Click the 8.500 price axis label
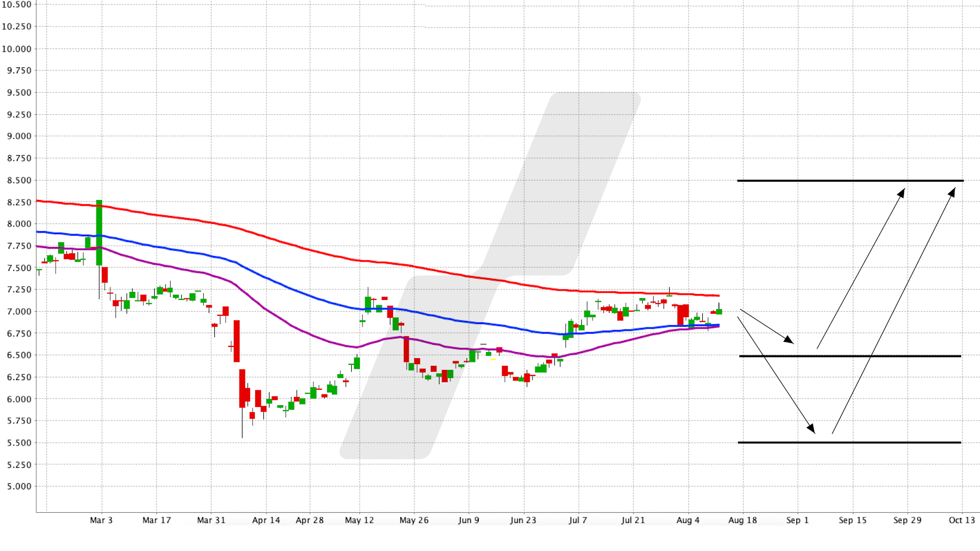The width and height of the screenshot is (980, 551). pos(19,180)
